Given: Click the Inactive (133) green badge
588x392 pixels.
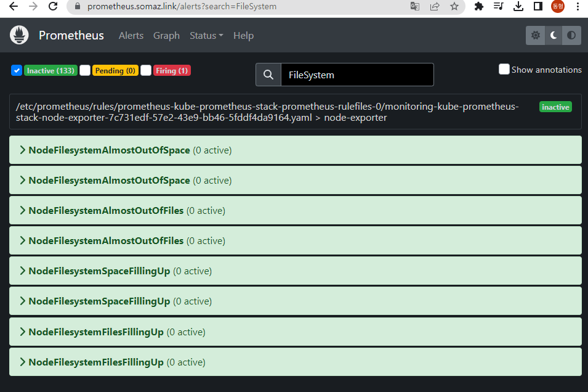Looking at the screenshot, I should pos(50,71).
